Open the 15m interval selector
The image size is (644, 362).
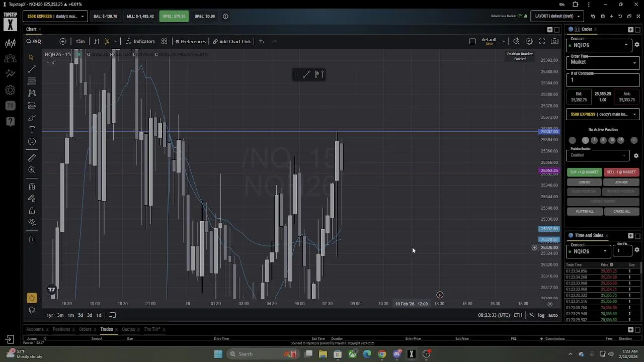coord(80,41)
